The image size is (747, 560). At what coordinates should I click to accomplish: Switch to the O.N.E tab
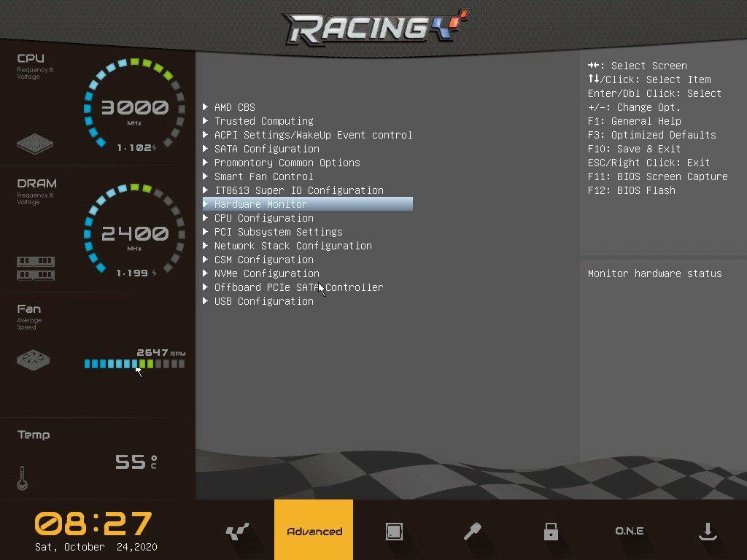pyautogui.click(x=629, y=532)
